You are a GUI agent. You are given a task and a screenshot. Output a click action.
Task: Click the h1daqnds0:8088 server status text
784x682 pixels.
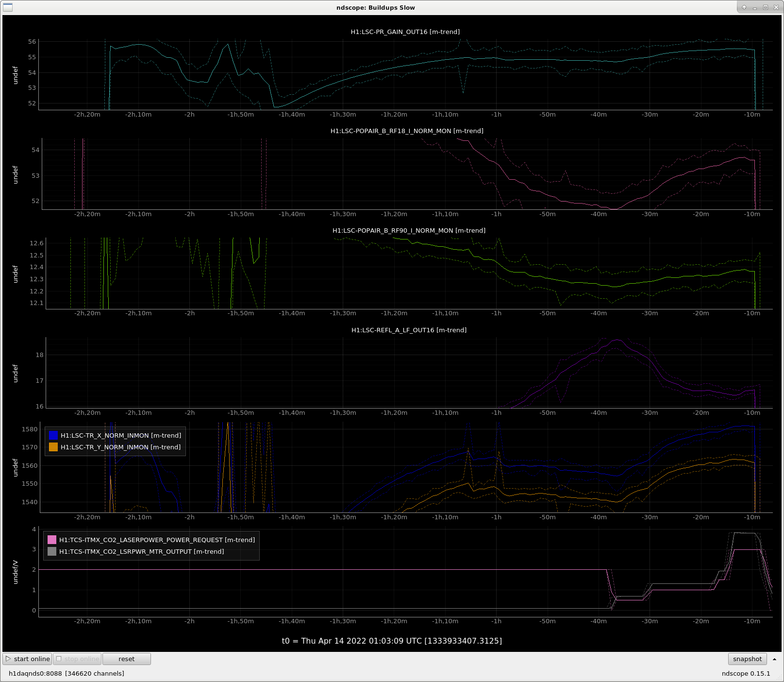tap(67, 673)
